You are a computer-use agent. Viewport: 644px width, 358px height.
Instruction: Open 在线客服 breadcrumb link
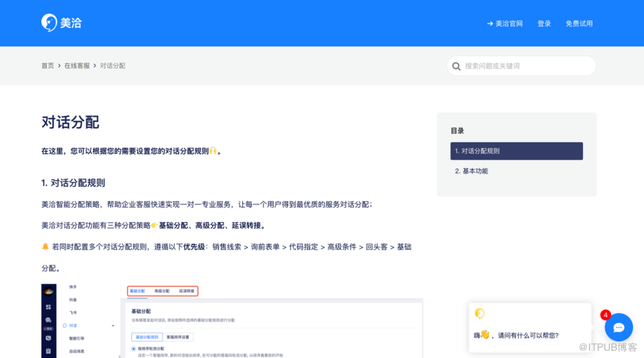[77, 66]
